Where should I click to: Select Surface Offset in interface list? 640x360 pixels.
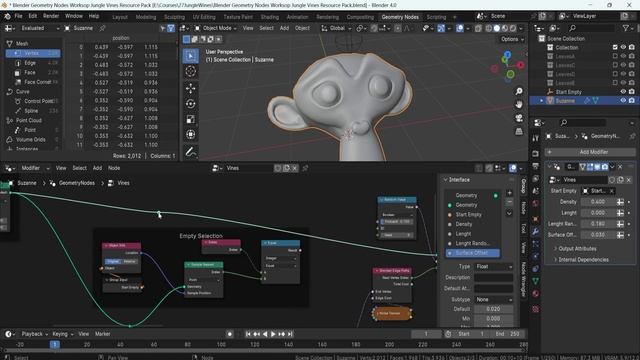click(x=473, y=253)
